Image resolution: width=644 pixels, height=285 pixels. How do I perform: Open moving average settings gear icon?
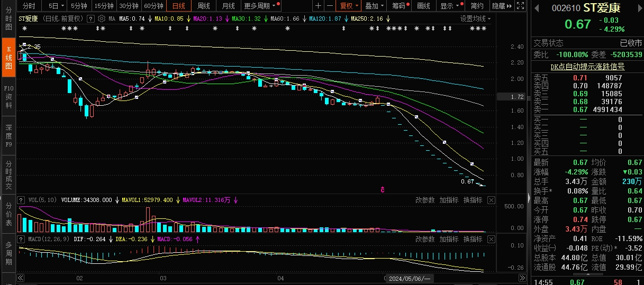pos(102,19)
